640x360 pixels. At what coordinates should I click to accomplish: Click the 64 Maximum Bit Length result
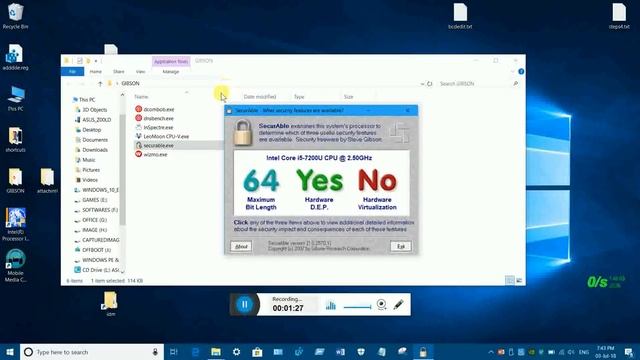pyautogui.click(x=261, y=190)
